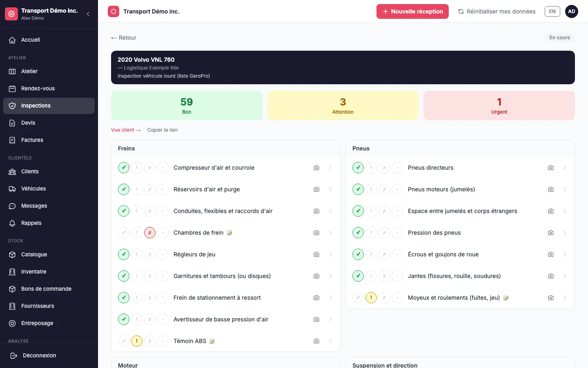The height and width of the screenshot is (368, 588).
Task: Open the Vue client link
Action: click(126, 130)
